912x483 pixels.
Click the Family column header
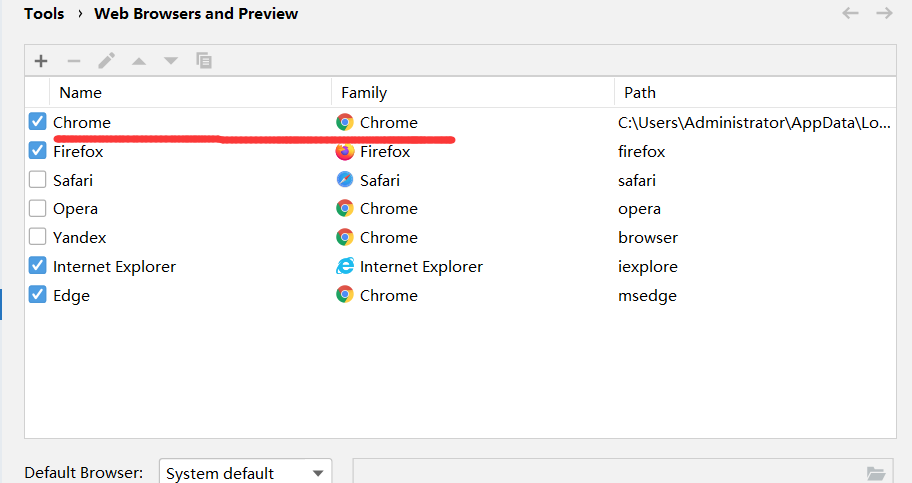pos(472,93)
